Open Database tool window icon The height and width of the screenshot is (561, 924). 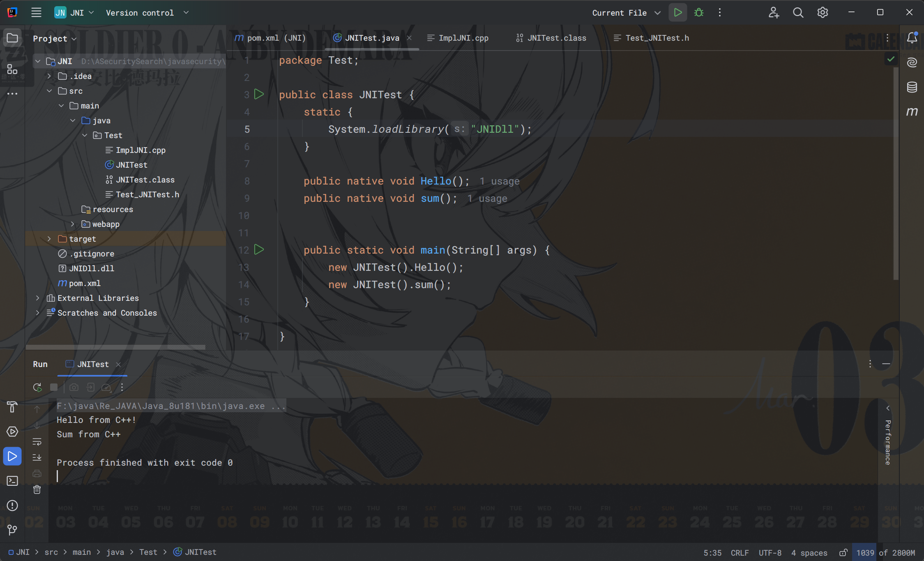click(912, 87)
